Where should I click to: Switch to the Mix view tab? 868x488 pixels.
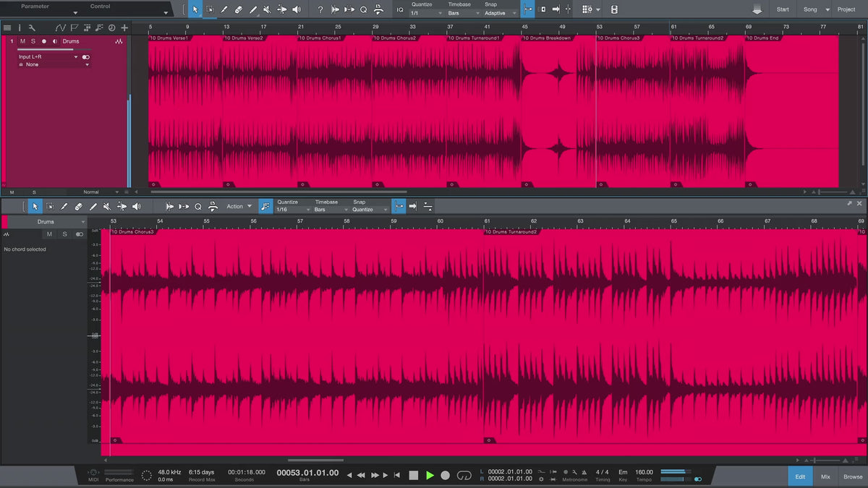[x=825, y=476]
